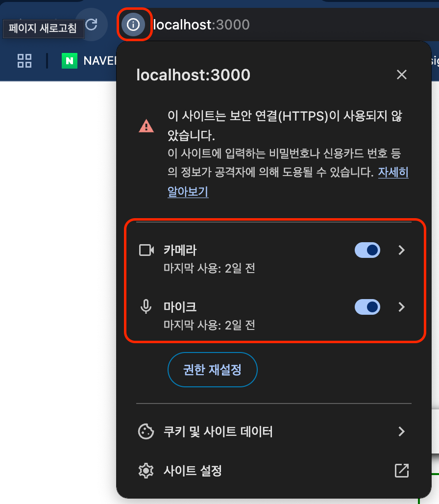
Task: Click the 권한 재설정 button
Action: click(x=212, y=370)
